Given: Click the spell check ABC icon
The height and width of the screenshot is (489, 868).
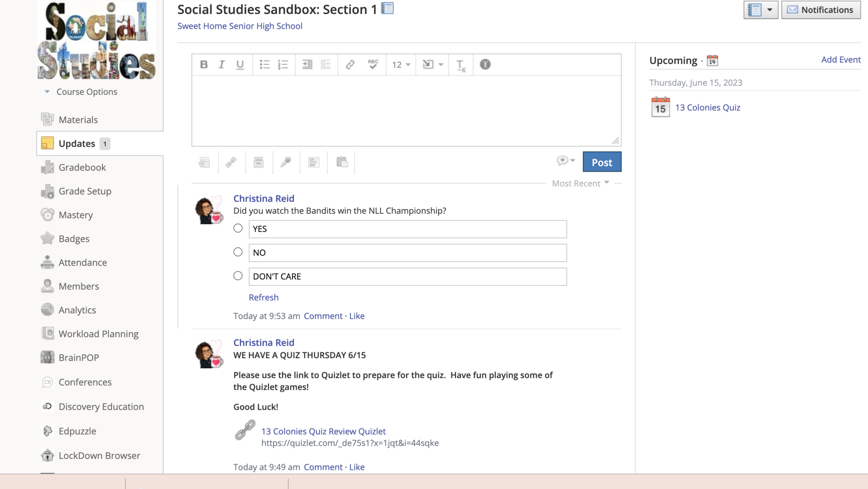Looking at the screenshot, I should (x=373, y=64).
